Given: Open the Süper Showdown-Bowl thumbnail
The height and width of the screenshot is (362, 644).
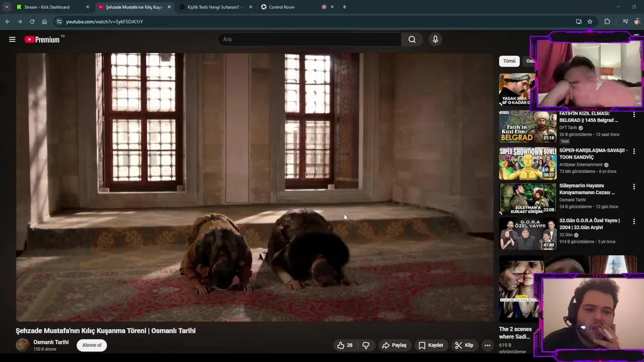Looking at the screenshot, I should [528, 163].
